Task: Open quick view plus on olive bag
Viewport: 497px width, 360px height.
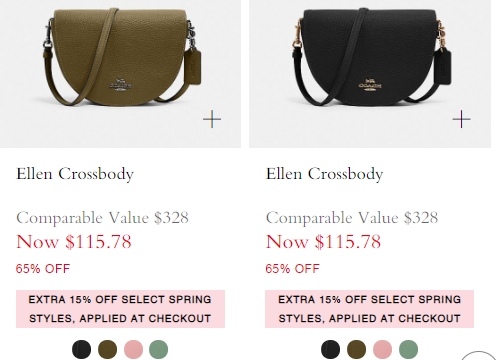Action: tap(212, 119)
